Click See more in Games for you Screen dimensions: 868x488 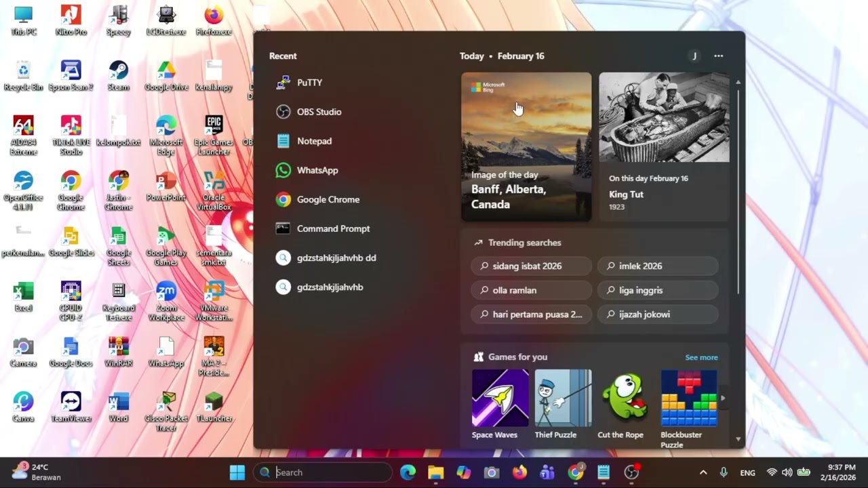point(701,357)
